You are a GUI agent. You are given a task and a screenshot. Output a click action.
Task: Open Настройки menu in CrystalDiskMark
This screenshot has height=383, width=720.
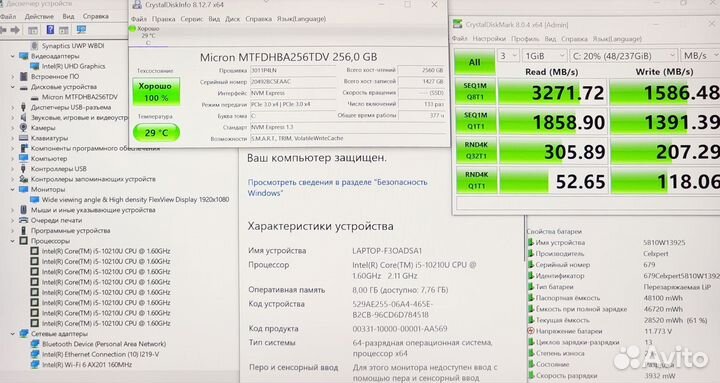coord(489,39)
